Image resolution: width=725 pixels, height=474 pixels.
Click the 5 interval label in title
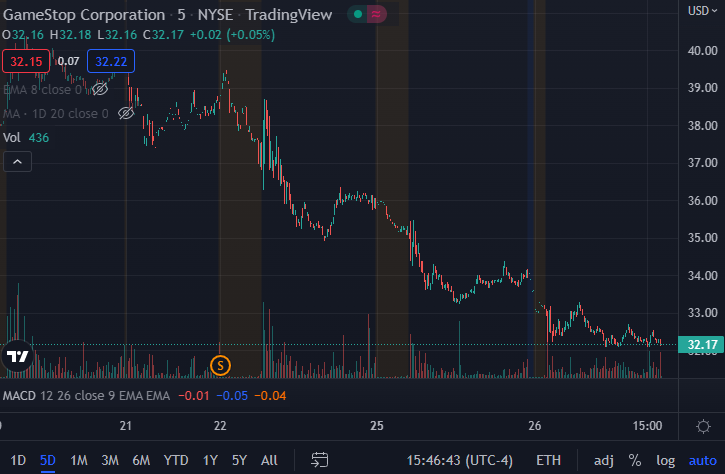(181, 15)
